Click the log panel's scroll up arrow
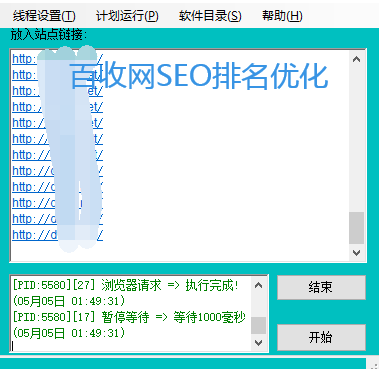This screenshot has height=369, width=379. click(x=258, y=285)
